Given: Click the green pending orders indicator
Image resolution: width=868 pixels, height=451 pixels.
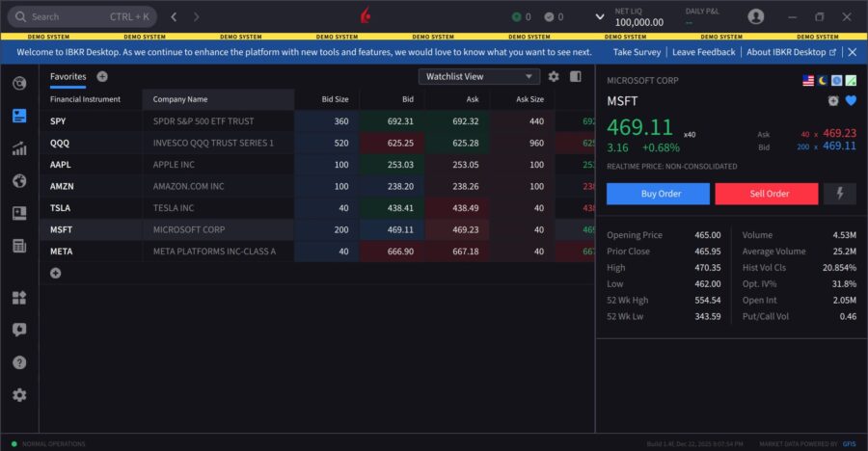Looking at the screenshot, I should [521, 17].
